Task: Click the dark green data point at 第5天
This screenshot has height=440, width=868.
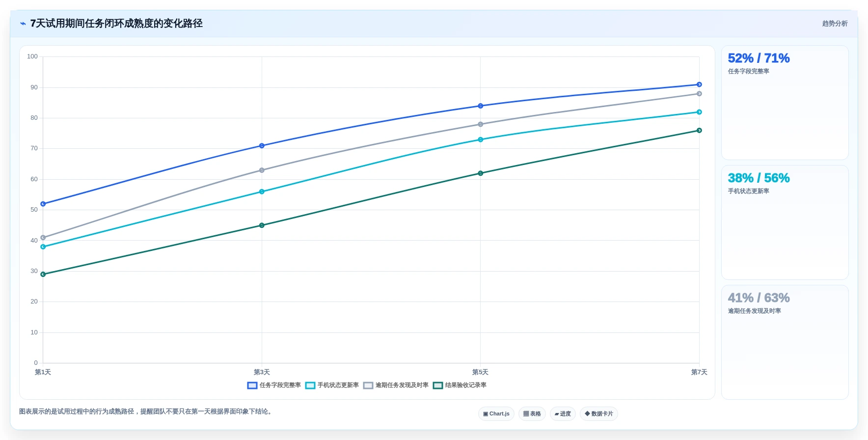Action: tap(481, 173)
